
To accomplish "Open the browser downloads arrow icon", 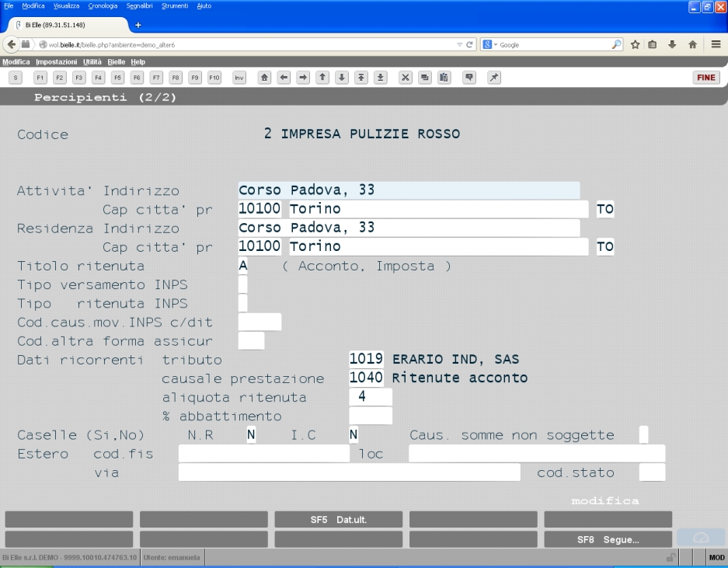I will 672,44.
